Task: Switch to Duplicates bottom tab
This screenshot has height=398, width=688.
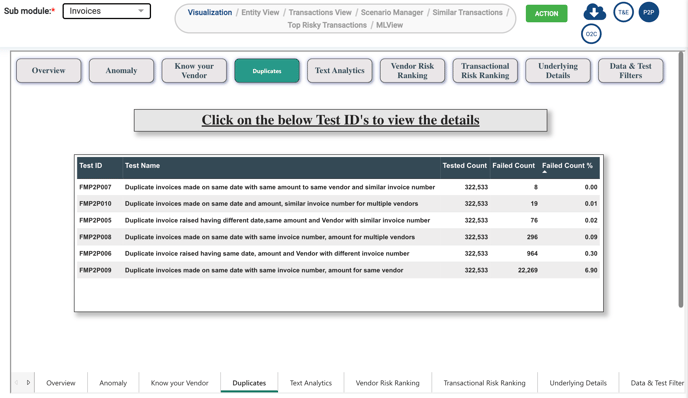Action: (249, 383)
